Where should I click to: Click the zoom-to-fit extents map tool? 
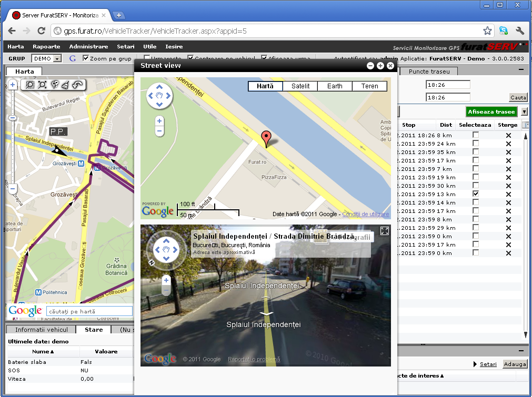[x=42, y=85]
